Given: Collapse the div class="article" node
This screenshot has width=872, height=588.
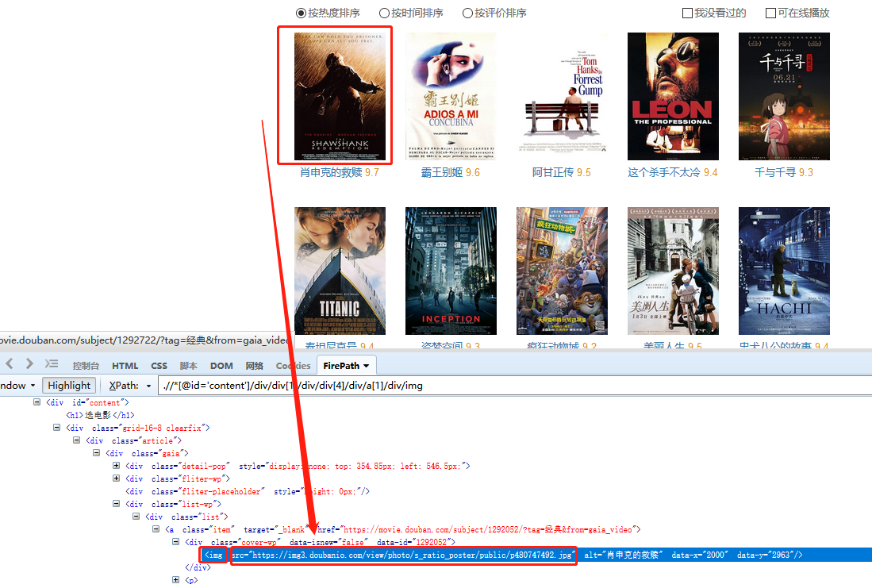Looking at the screenshot, I should coord(77,440).
